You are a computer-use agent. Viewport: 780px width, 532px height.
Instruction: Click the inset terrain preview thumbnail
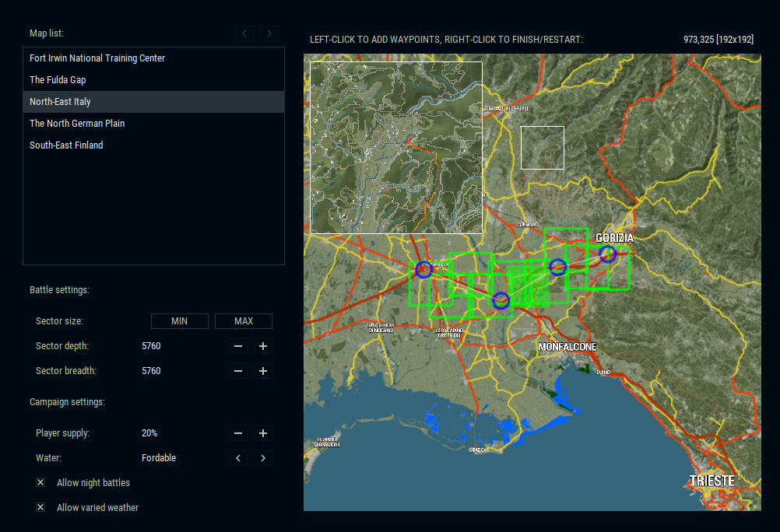[x=396, y=148]
